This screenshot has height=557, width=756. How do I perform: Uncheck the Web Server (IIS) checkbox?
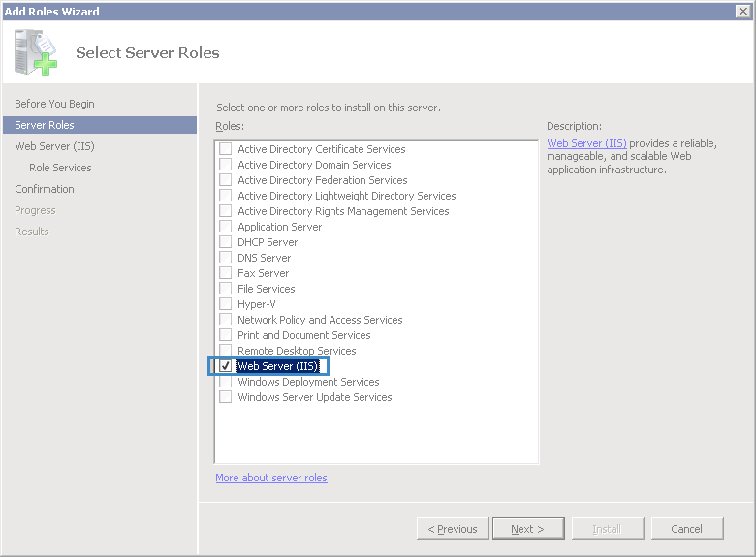tap(226, 366)
